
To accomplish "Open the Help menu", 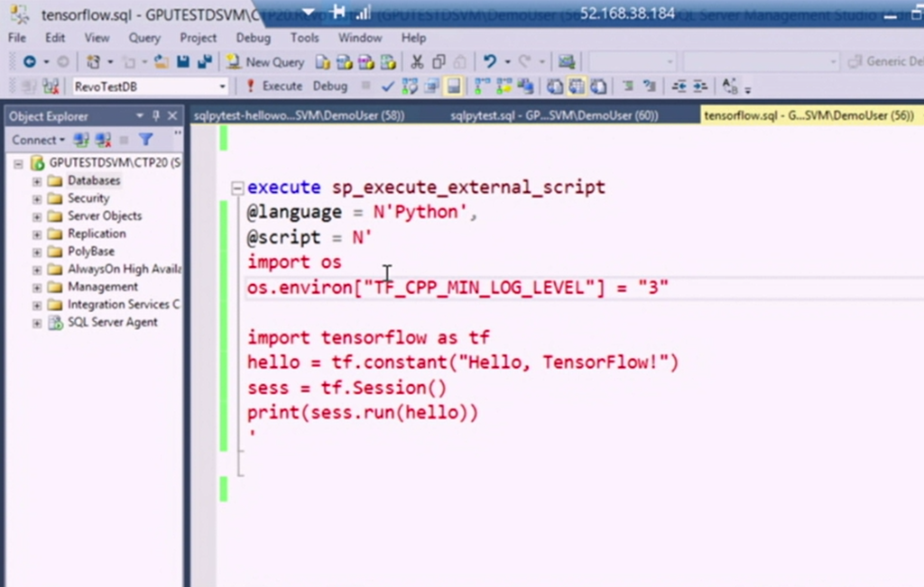I will tap(413, 38).
